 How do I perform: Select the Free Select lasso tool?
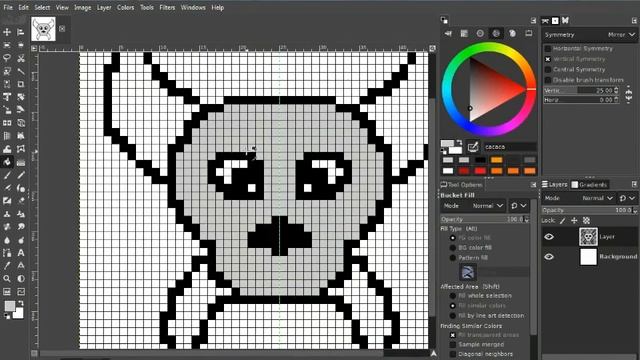[7, 58]
